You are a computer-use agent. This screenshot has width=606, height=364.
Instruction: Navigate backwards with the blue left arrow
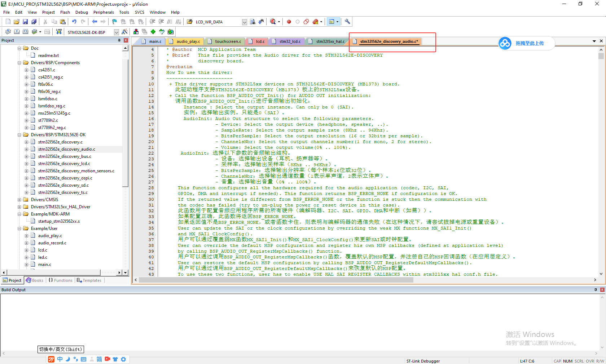(x=95, y=22)
